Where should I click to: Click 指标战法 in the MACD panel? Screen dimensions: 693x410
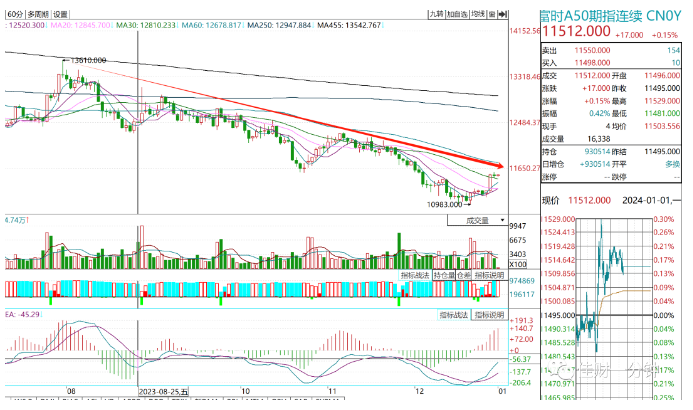point(453,315)
